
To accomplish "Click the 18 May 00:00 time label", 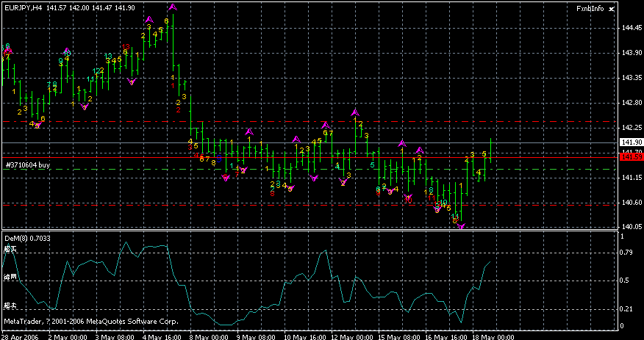I will click(494, 336).
